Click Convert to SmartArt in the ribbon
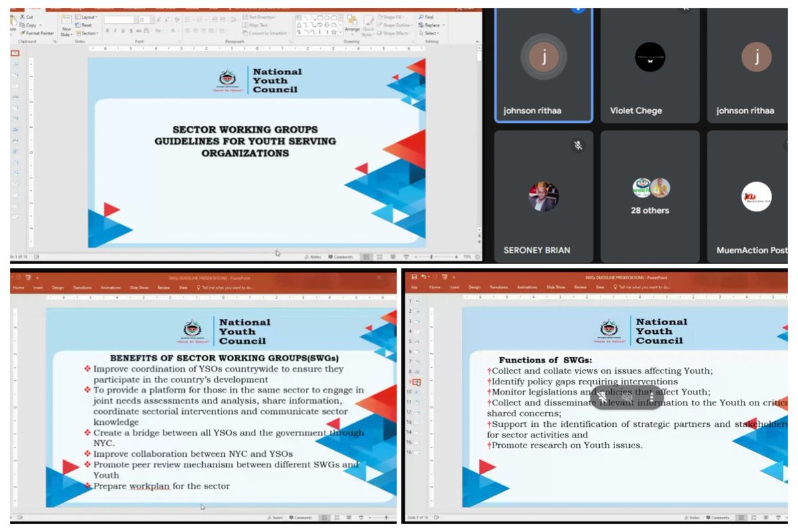798x532 pixels. coord(267,33)
